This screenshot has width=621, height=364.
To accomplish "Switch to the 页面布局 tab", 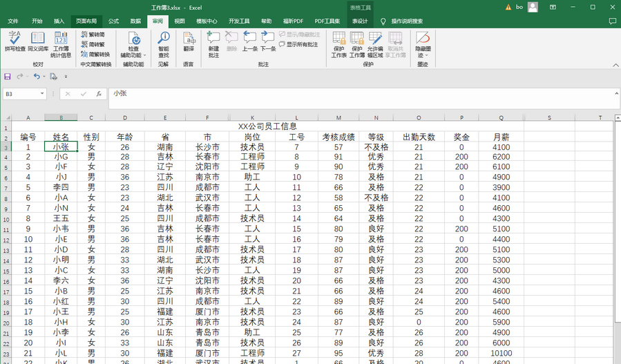I will point(86,21).
